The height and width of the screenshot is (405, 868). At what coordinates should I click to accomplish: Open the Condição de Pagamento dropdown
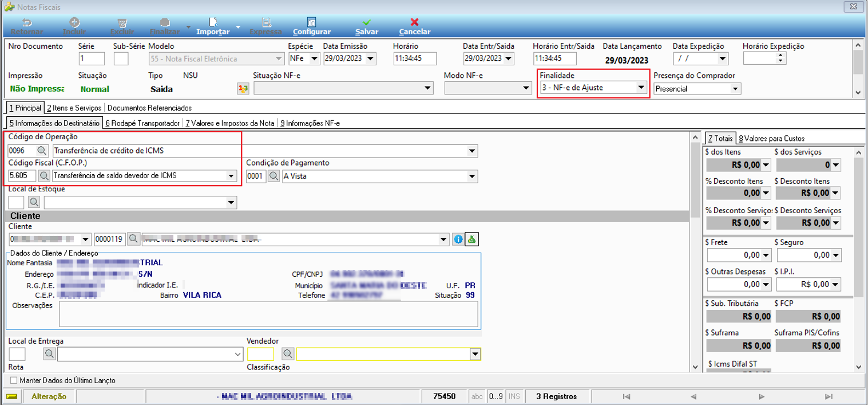(x=473, y=176)
